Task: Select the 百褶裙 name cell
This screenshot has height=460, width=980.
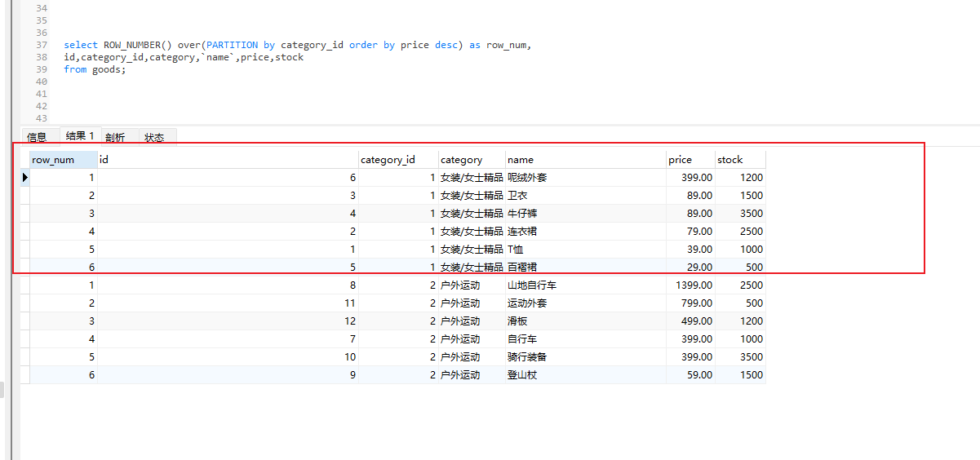Action: 586,268
